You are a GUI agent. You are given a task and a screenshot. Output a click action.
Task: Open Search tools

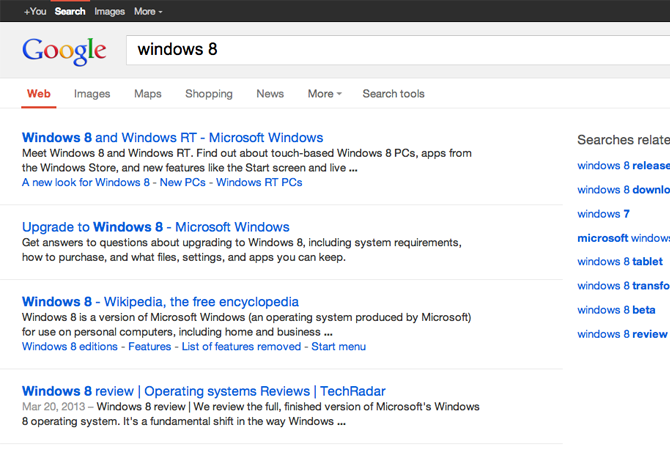pos(394,94)
